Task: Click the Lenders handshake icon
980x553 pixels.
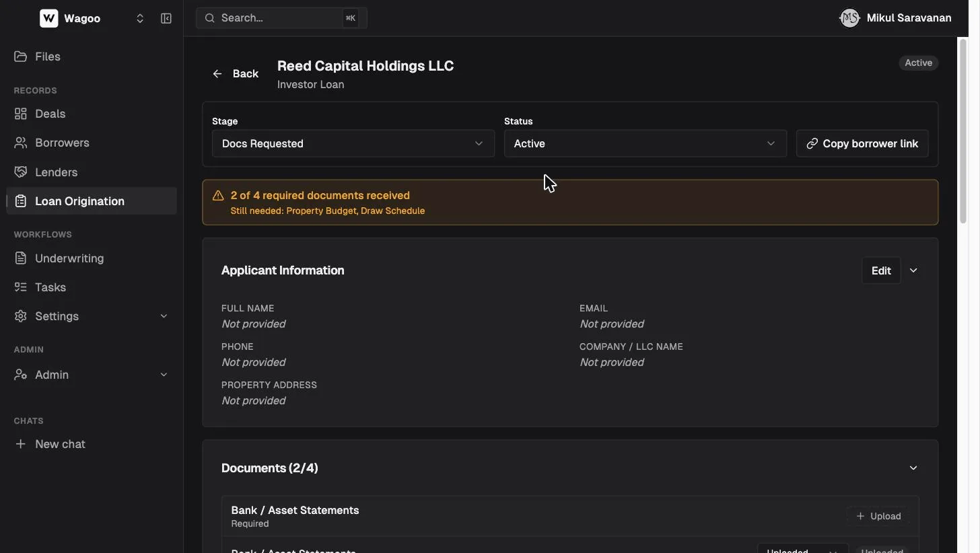Action: pyautogui.click(x=21, y=172)
